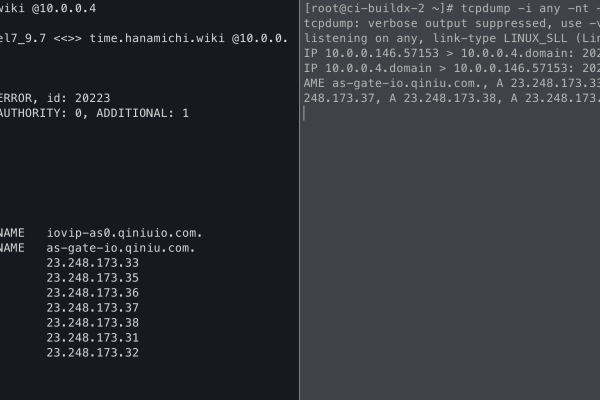
Task: Click the 23.248.173.31 address in the list
Action: pos(92,338)
